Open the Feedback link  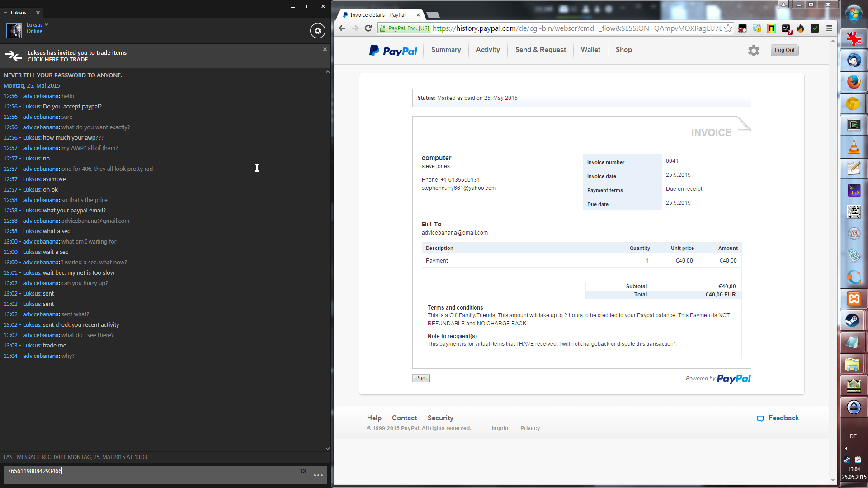(x=783, y=418)
